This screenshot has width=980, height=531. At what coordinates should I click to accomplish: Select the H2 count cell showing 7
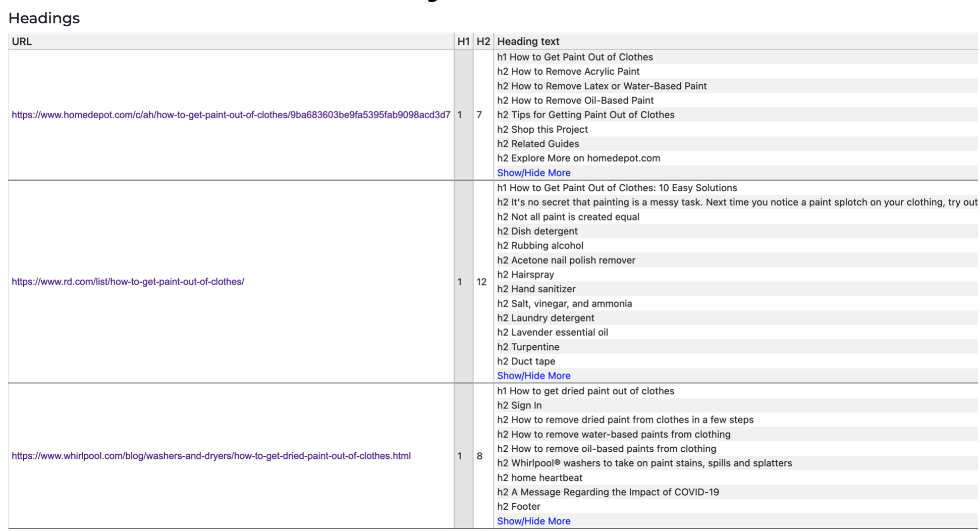click(479, 115)
